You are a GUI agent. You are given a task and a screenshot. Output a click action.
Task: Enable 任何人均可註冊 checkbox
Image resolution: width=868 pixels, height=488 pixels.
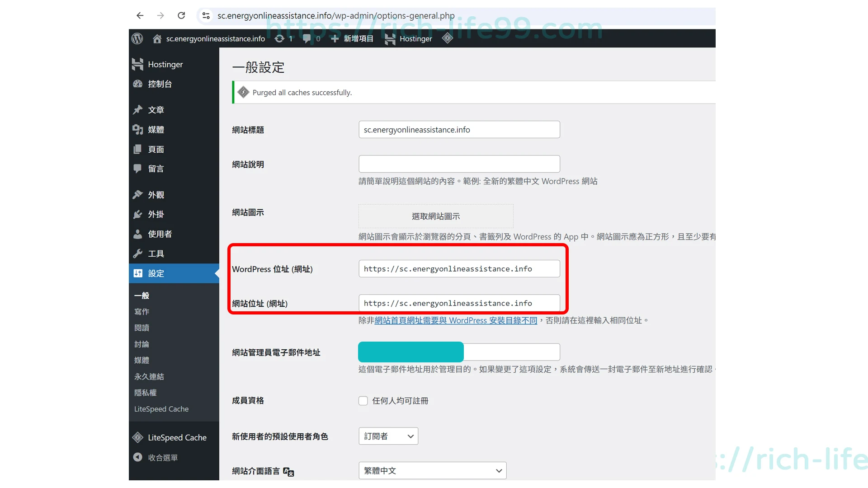[x=363, y=401]
